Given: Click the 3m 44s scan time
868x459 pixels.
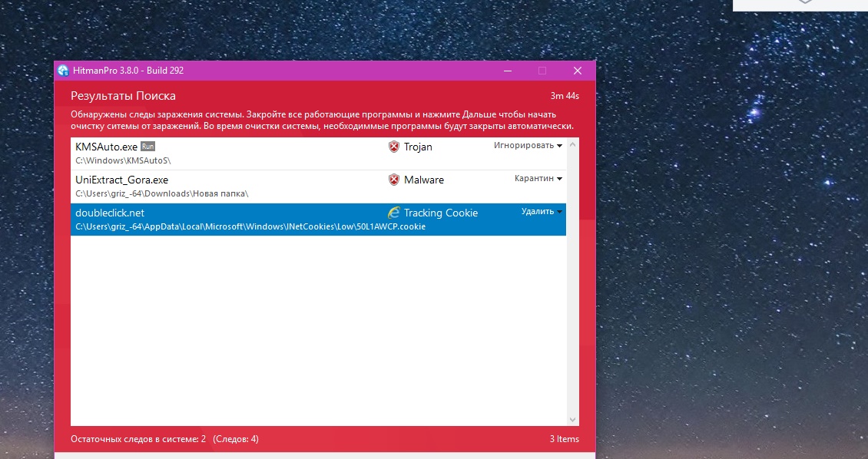Looking at the screenshot, I should [x=565, y=96].
